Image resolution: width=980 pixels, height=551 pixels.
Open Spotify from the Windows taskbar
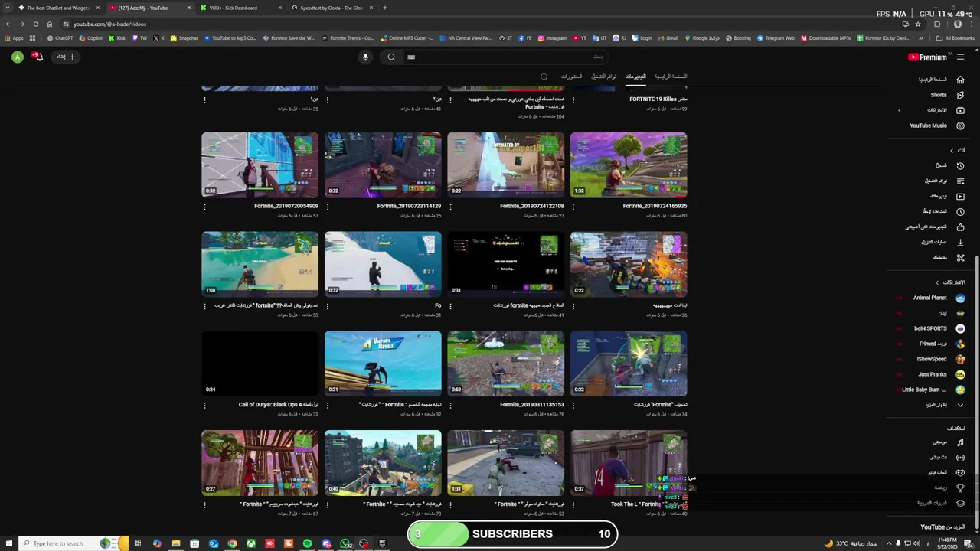click(x=307, y=543)
